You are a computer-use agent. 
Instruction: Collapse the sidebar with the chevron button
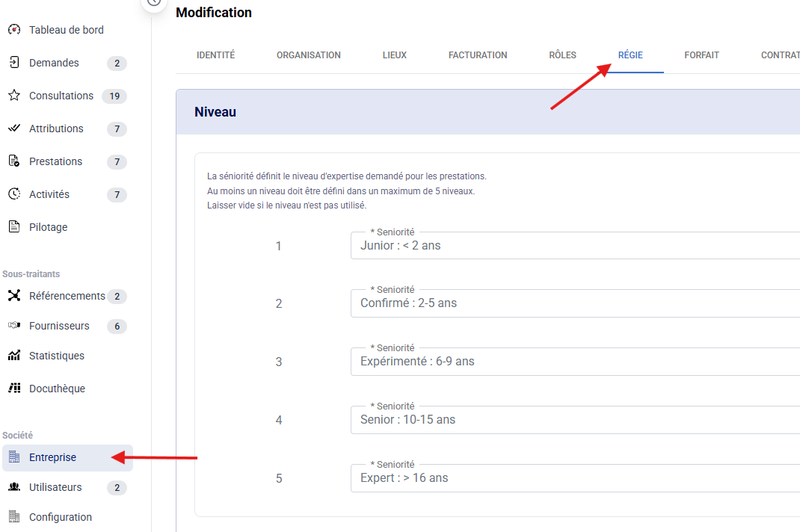(154, 2)
